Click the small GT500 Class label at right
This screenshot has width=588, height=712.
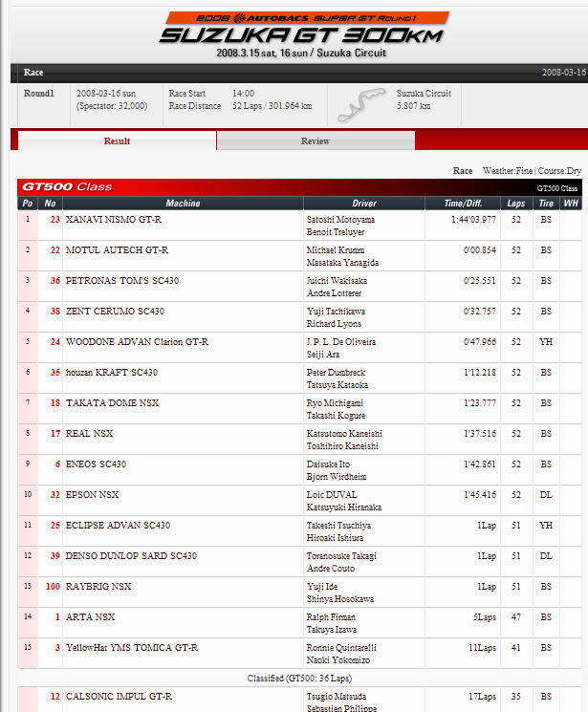point(556,188)
